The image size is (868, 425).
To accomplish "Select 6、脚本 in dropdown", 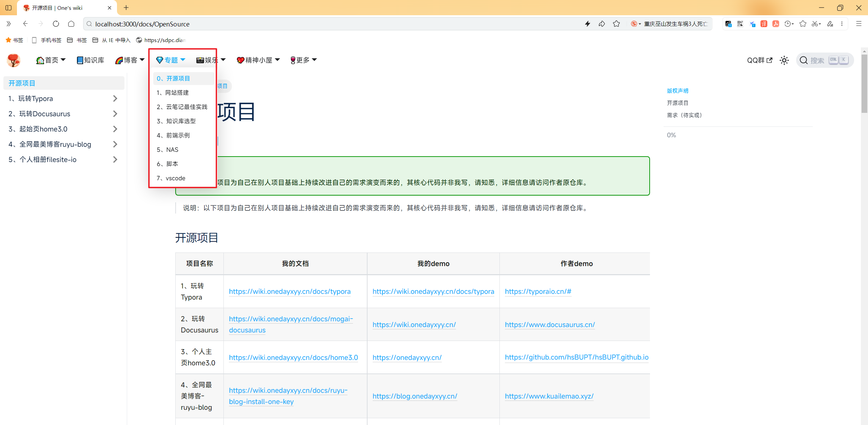I will pos(183,164).
